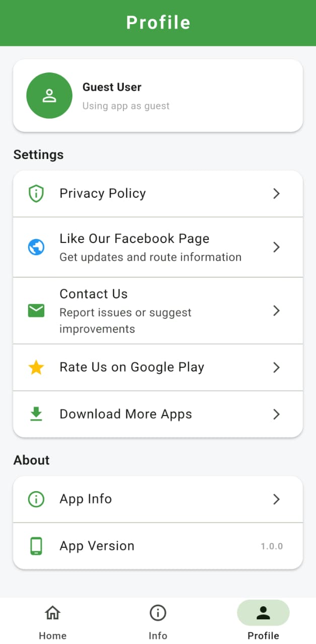Viewport: 316px width, 644px height.
Task: Switch to the Home tab
Action: [x=52, y=620]
